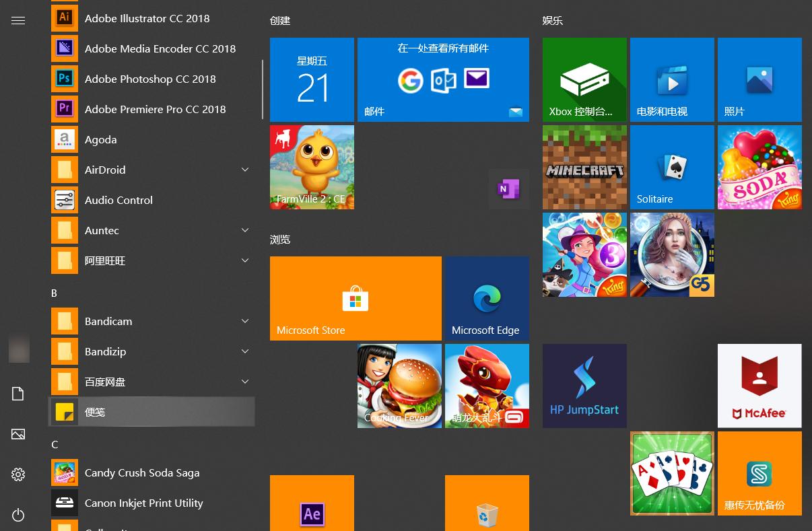Click the C letter group header
Image resolution: width=812 pixels, height=531 pixels.
[54, 444]
